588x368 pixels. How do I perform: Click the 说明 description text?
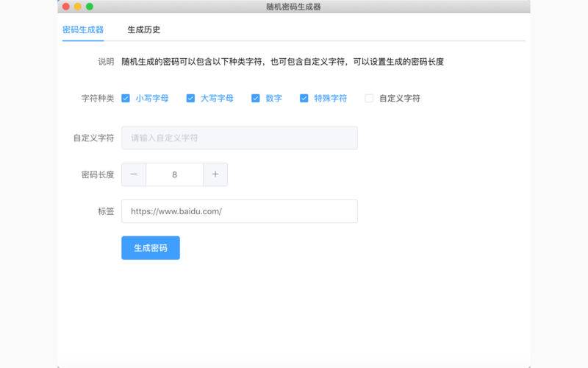[282, 62]
